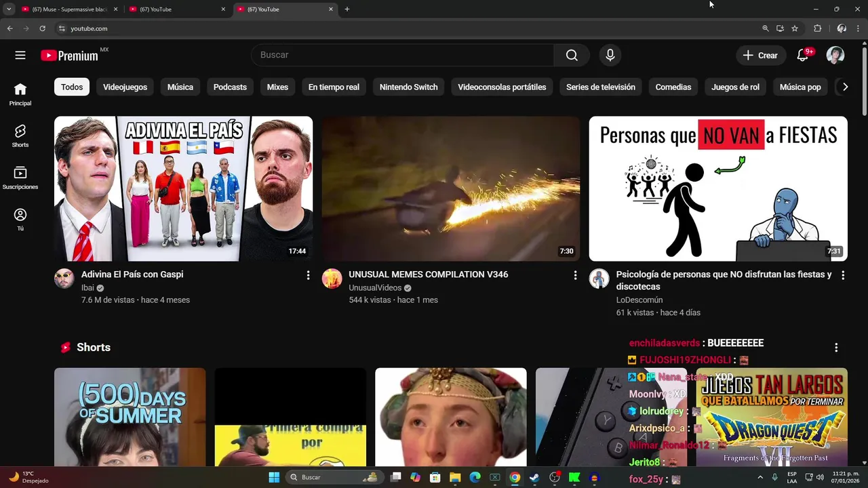This screenshot has width=868, height=488.
Task: Click the install app icon in address bar
Action: tap(780, 28)
